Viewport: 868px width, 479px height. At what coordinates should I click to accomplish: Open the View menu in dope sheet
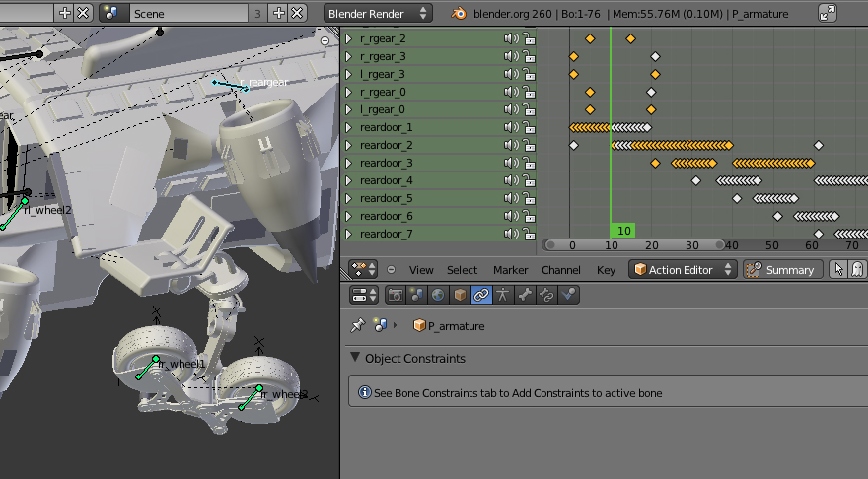tap(421, 270)
